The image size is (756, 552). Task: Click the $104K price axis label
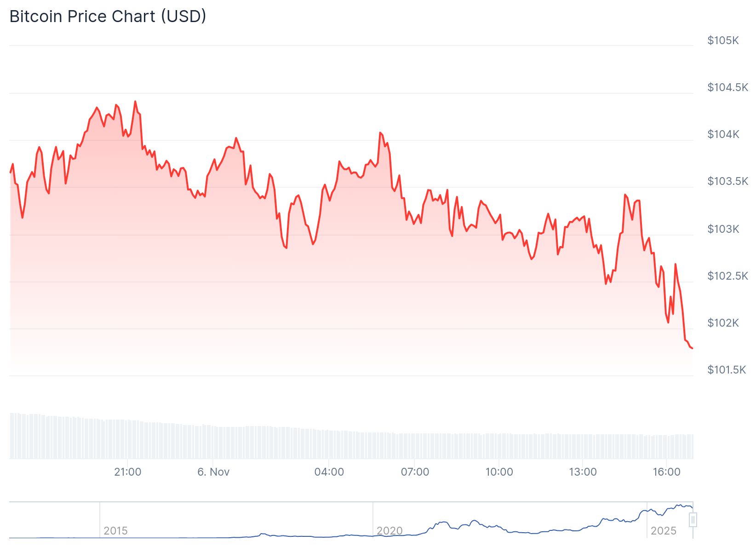click(x=723, y=134)
